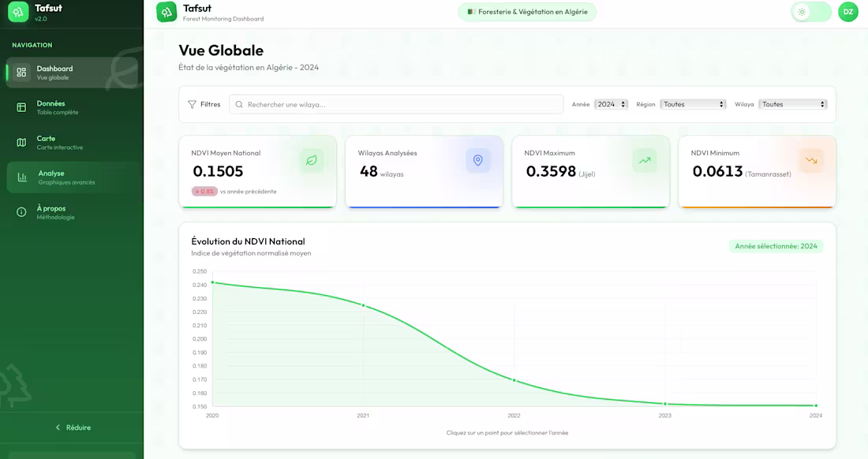The width and height of the screenshot is (868, 459).
Task: Click the À propos info icon
Action: tap(21, 212)
